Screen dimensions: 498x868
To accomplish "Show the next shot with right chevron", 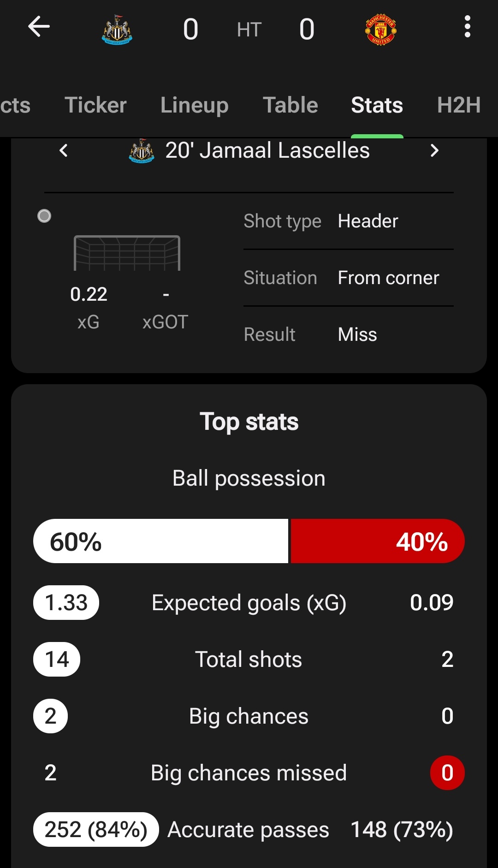I will click(x=434, y=150).
